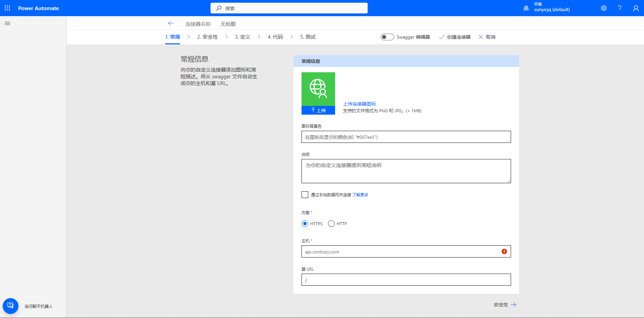Viewport: 644px width, 318px height.
Task: Go to the 3. 定义 step
Action: (x=242, y=37)
